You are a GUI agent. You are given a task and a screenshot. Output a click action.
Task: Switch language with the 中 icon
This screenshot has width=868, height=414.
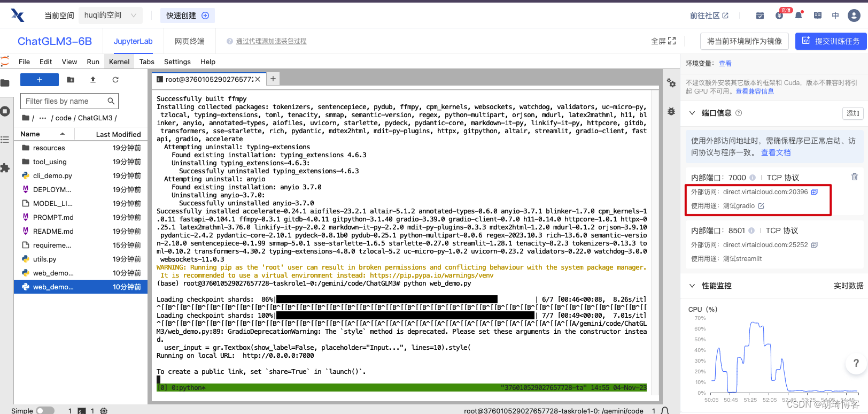[x=835, y=16]
